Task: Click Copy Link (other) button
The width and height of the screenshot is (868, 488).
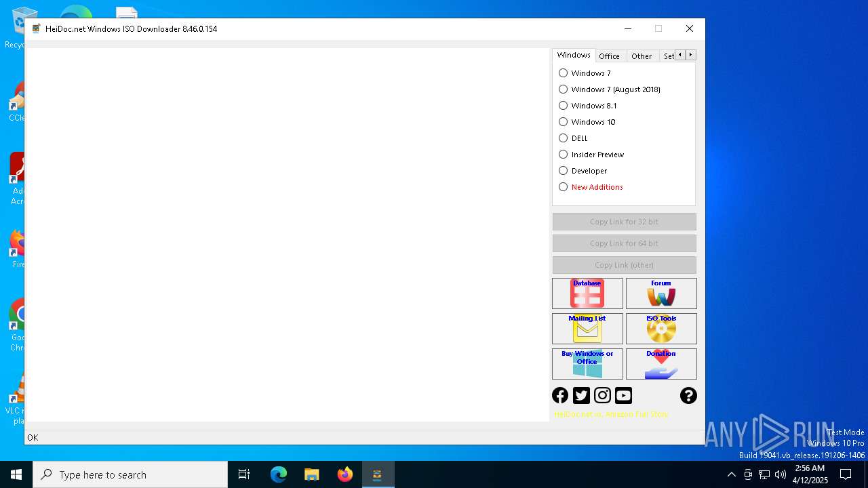Action: point(624,265)
